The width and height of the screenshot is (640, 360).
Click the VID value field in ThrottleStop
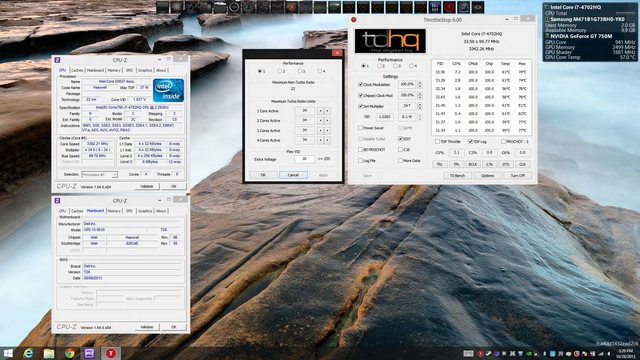(x=384, y=117)
